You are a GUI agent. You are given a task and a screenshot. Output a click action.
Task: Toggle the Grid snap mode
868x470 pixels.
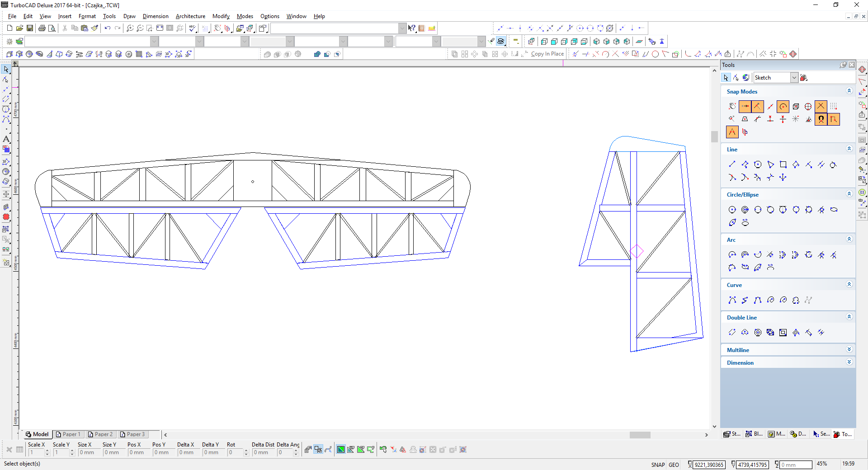[x=833, y=106]
